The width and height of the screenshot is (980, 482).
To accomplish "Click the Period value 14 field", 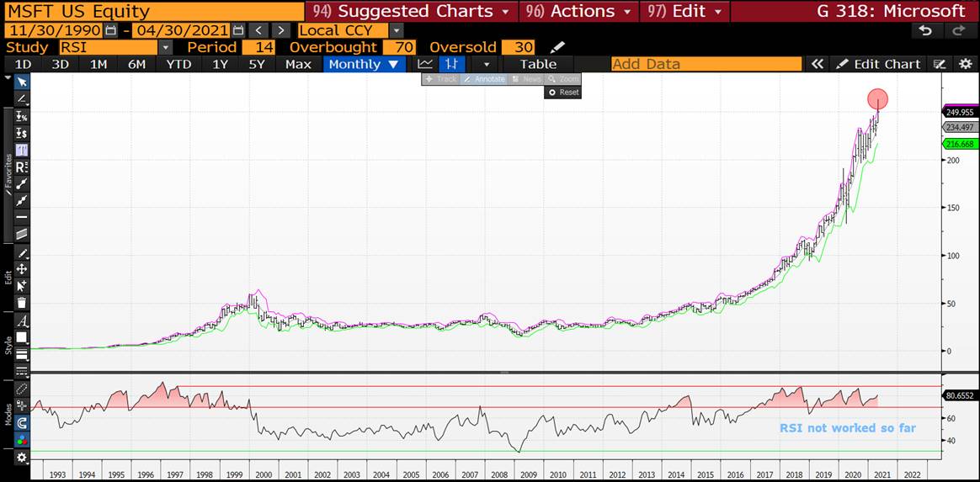I will (258, 47).
